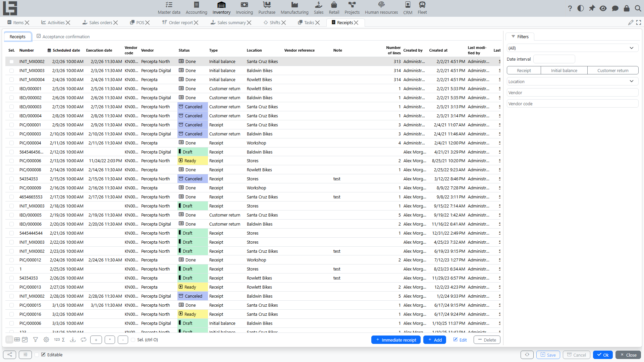Click the refresh loop icon in footer
Viewport: 644px width, 362px height.
pyautogui.click(x=84, y=340)
